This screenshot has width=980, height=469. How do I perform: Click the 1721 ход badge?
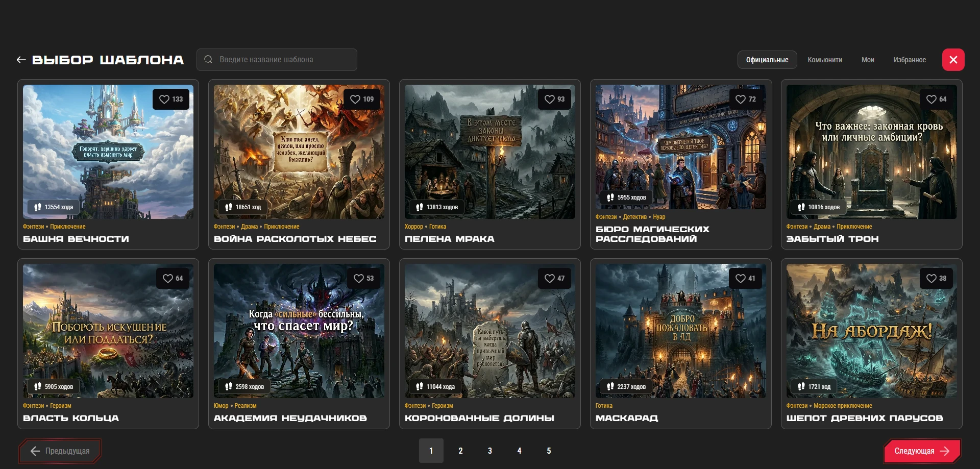click(814, 386)
